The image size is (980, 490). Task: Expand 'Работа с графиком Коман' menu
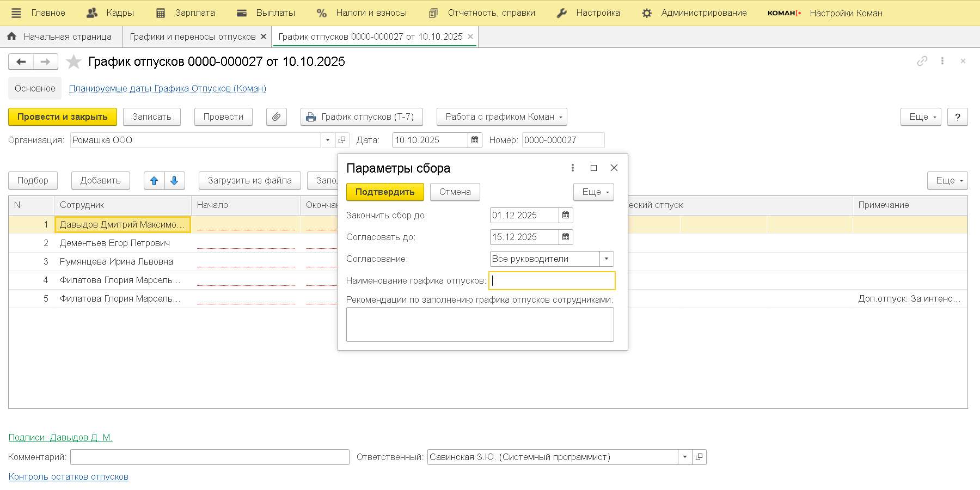pyautogui.click(x=501, y=117)
